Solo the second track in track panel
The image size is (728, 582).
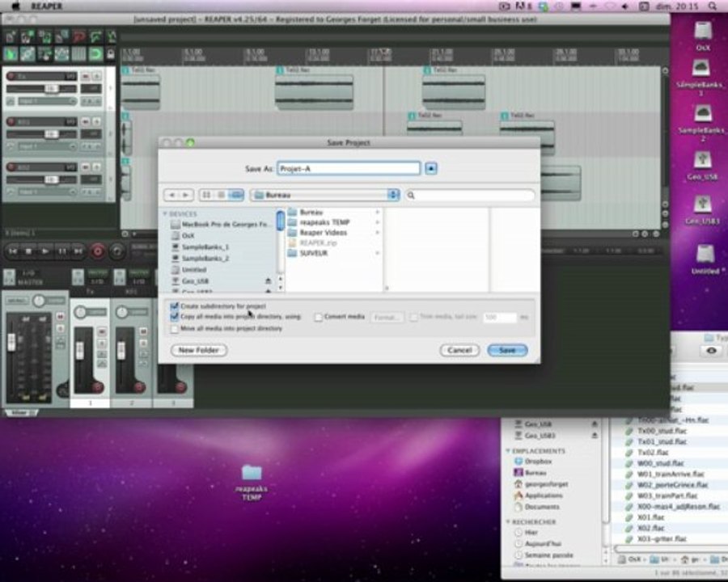[96, 121]
